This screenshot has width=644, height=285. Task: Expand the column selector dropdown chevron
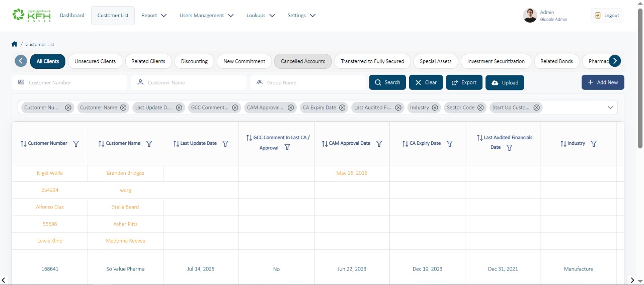(610, 108)
